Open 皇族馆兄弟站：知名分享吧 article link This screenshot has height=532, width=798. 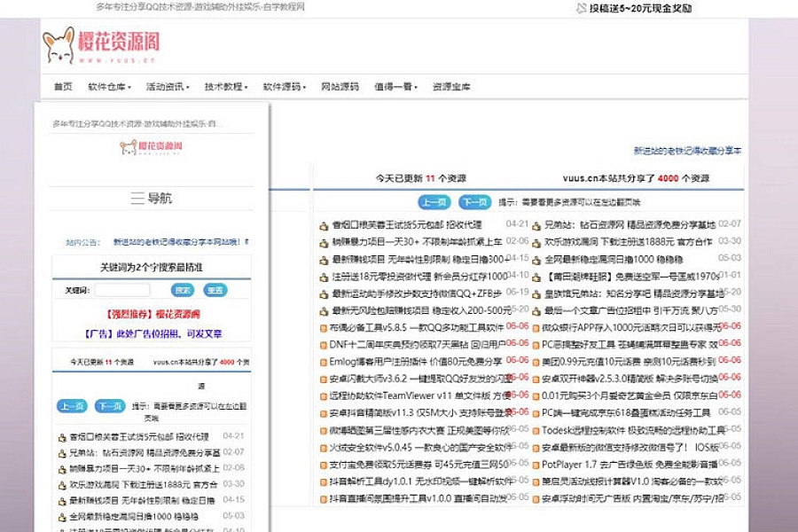634,293
